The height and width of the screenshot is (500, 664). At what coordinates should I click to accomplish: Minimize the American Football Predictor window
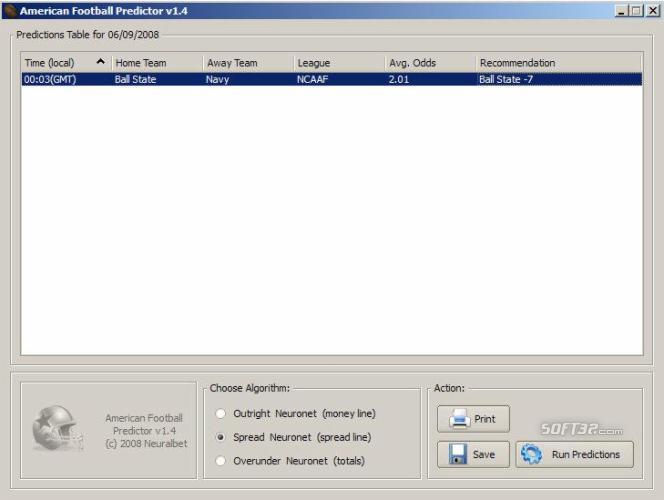[621, 11]
